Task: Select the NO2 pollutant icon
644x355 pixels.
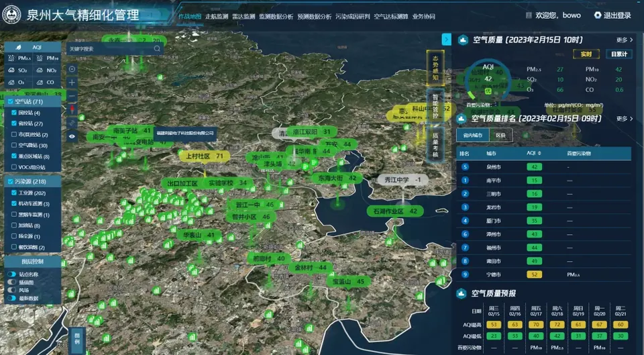Action: (x=40, y=70)
